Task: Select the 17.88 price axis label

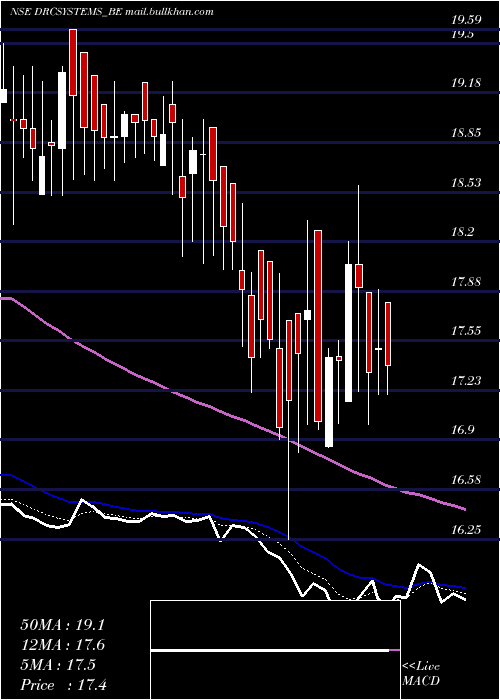Action: coord(465,282)
